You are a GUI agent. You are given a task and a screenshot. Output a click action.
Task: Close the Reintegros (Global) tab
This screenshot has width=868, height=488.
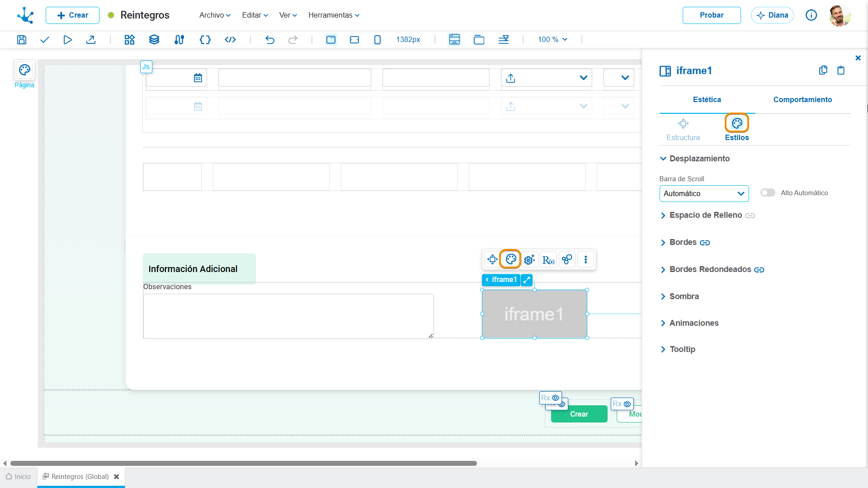(117, 477)
